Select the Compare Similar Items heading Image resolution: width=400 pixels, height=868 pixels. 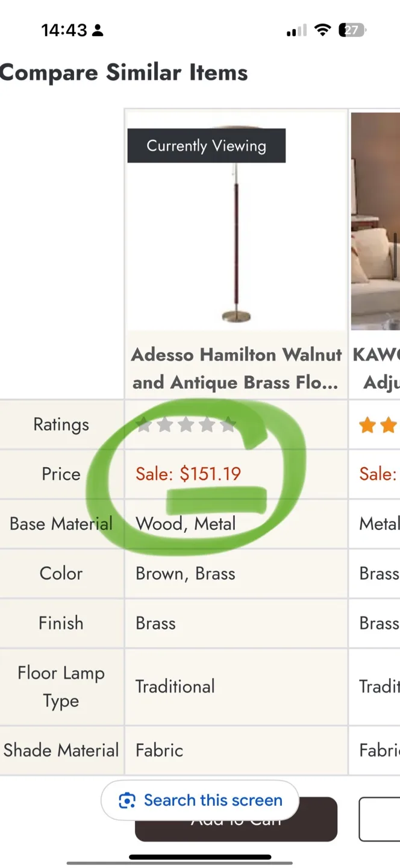pos(123,72)
